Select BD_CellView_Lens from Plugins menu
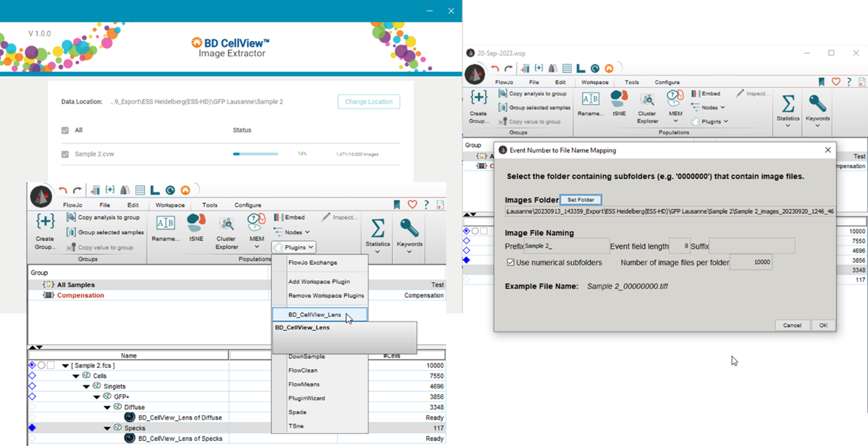The height and width of the screenshot is (446, 868). 315,315
